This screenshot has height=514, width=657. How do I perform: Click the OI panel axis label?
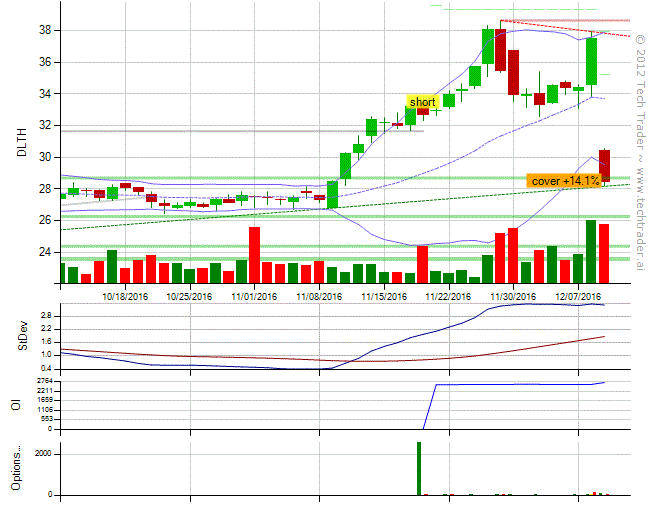click(15, 404)
